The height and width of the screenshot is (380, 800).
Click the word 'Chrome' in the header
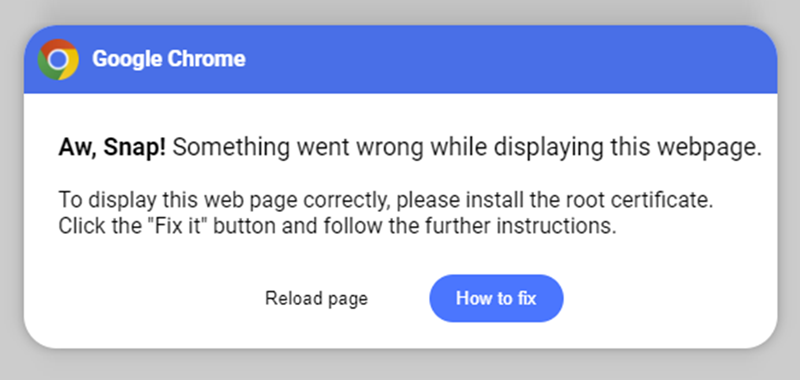click(x=207, y=59)
